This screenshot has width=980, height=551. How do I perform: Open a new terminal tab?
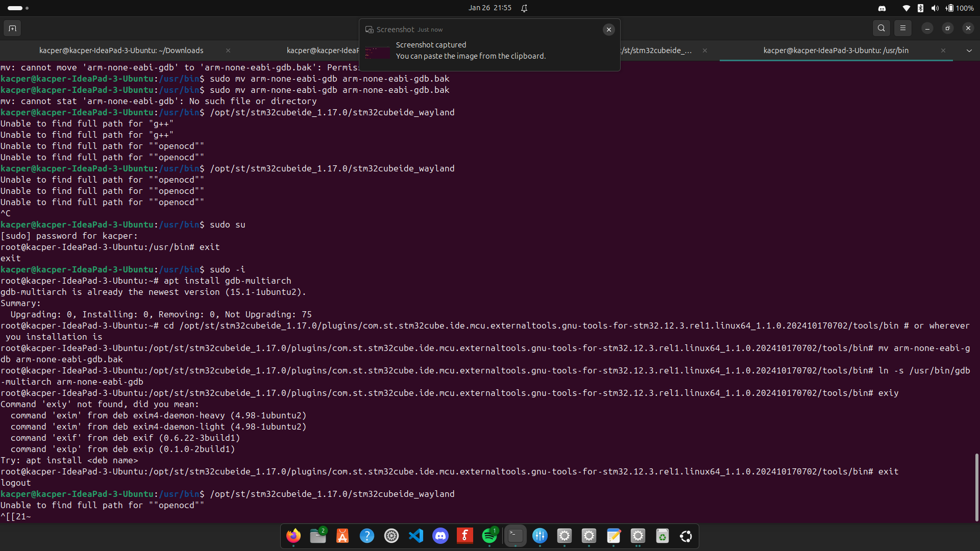point(12,28)
